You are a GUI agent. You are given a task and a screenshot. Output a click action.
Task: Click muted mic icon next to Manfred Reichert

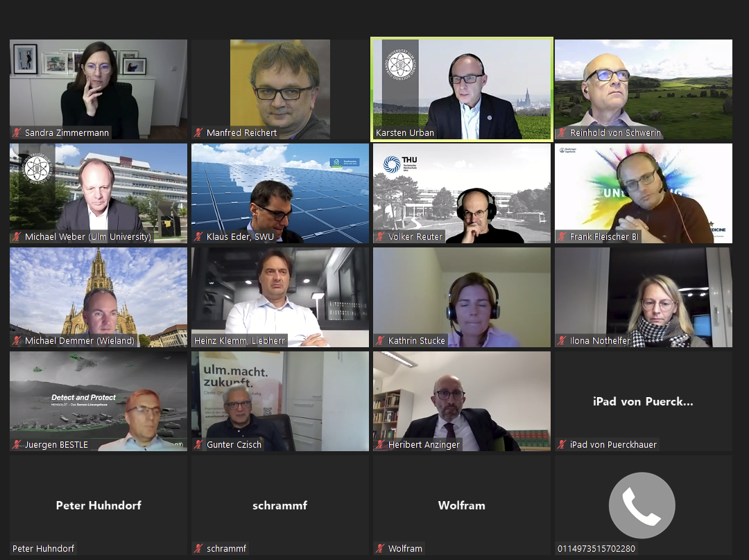pyautogui.click(x=199, y=132)
